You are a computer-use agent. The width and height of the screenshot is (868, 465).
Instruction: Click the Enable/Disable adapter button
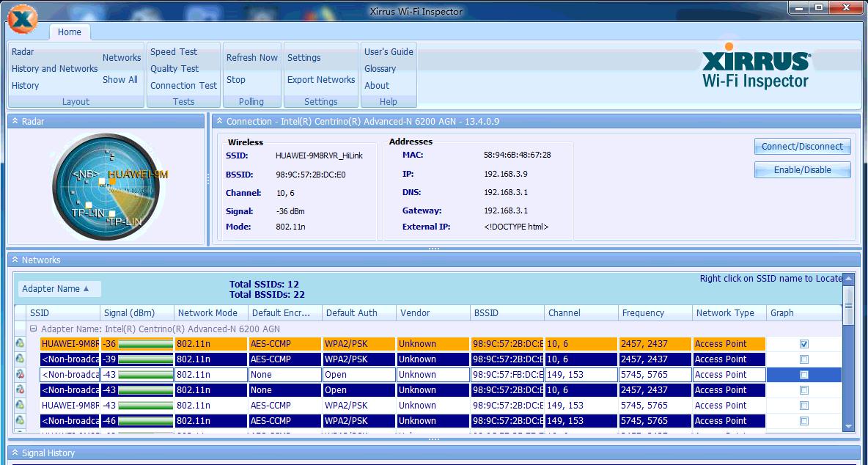802,170
